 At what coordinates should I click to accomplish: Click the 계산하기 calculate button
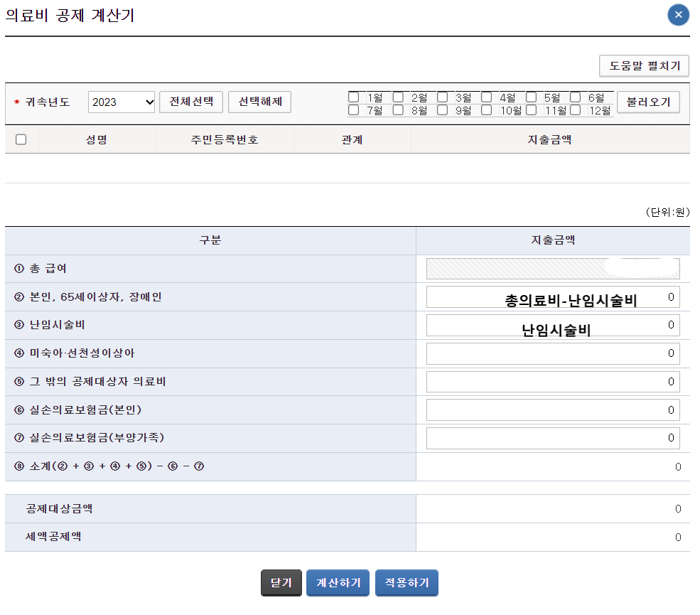tap(338, 582)
